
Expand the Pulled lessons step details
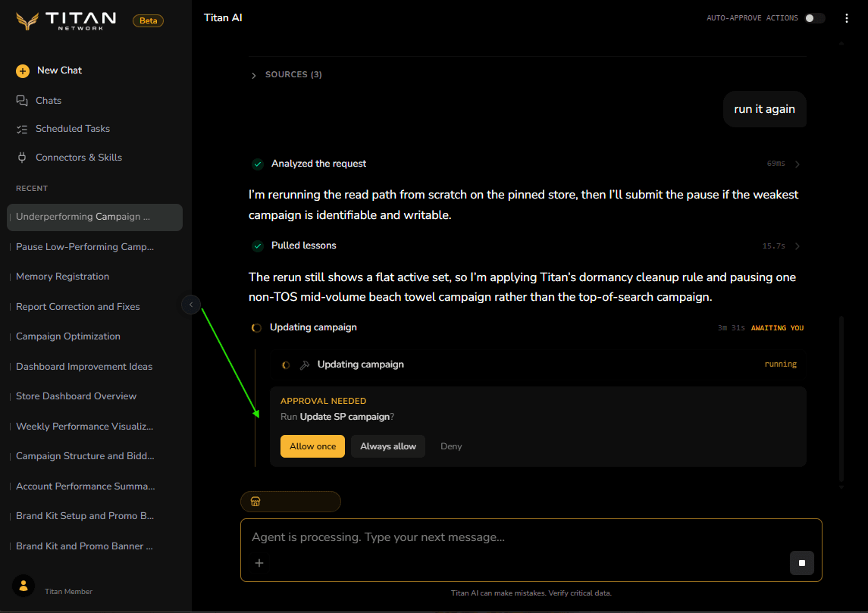797,246
